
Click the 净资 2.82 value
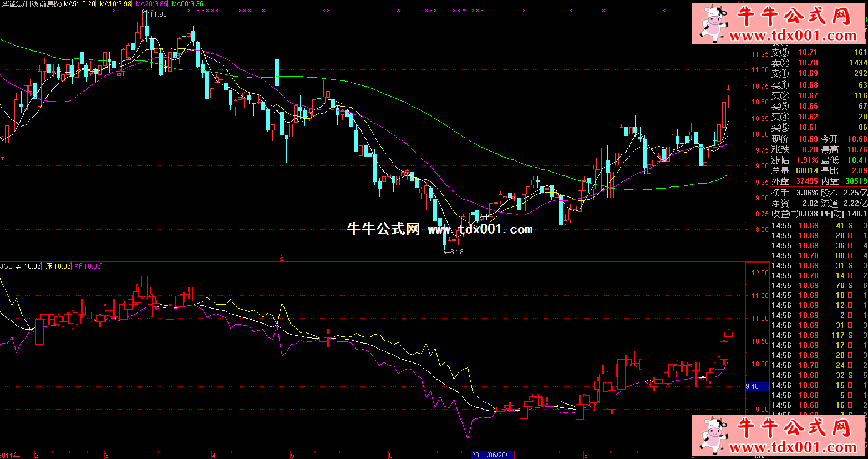(x=810, y=203)
